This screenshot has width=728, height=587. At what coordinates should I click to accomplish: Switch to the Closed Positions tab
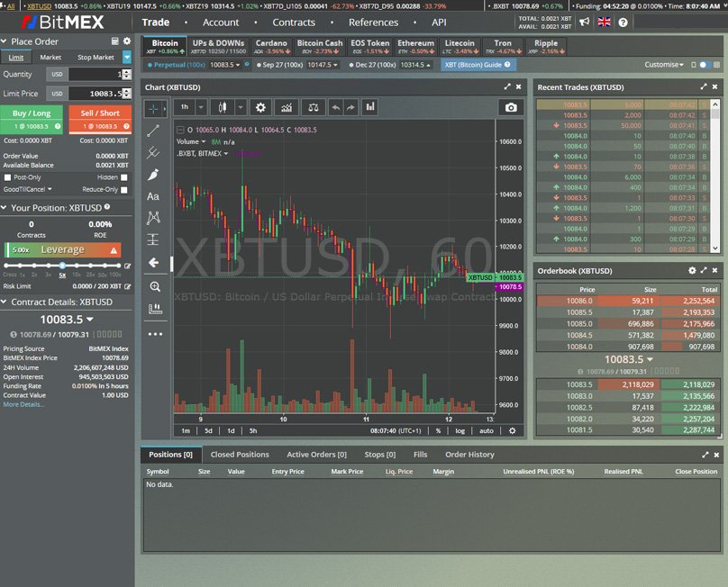pos(240,455)
